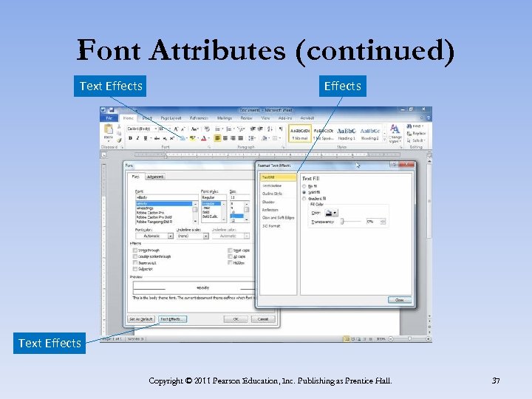This screenshot has width=532, height=399.
Task: Open the File tab
Action: pos(109,118)
